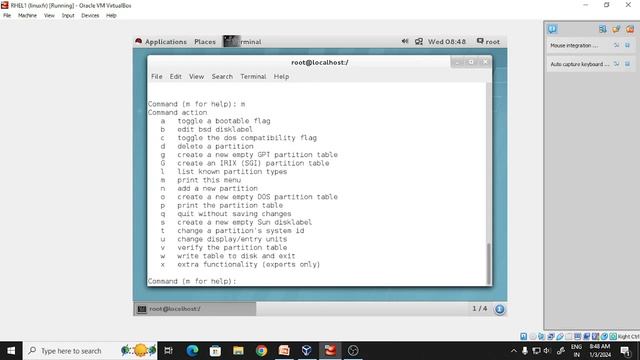Open the root user menu in top bar
The image size is (640, 360).
click(x=488, y=42)
